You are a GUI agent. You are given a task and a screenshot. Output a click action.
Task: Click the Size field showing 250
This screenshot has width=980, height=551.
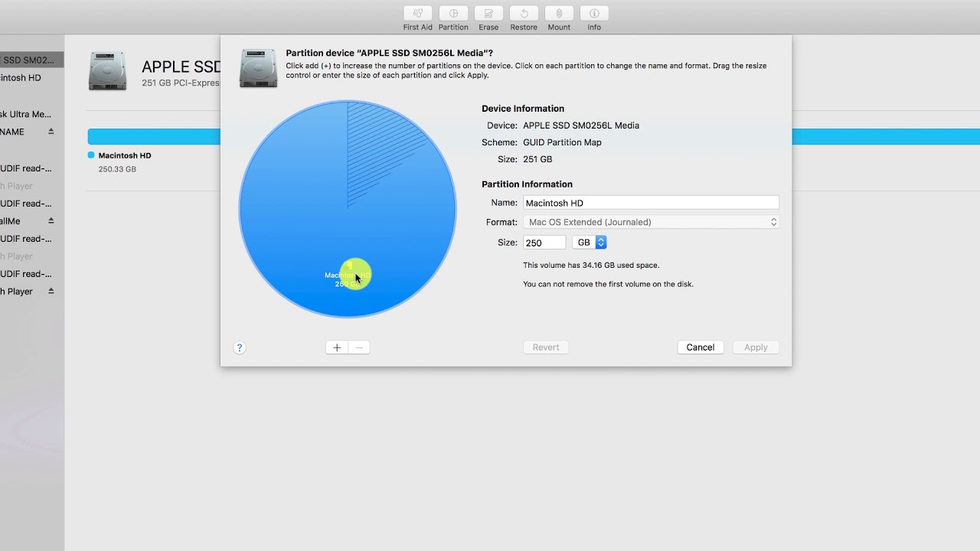[544, 243]
